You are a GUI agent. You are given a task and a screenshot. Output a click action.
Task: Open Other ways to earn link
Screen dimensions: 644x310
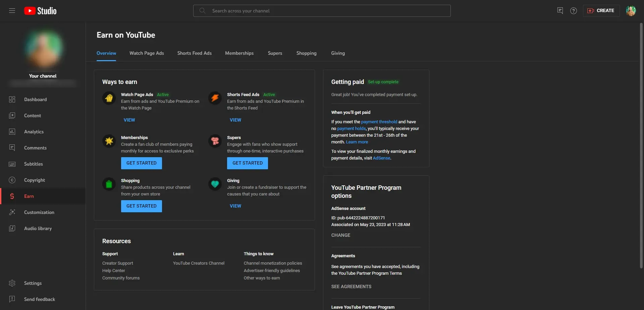click(262, 278)
